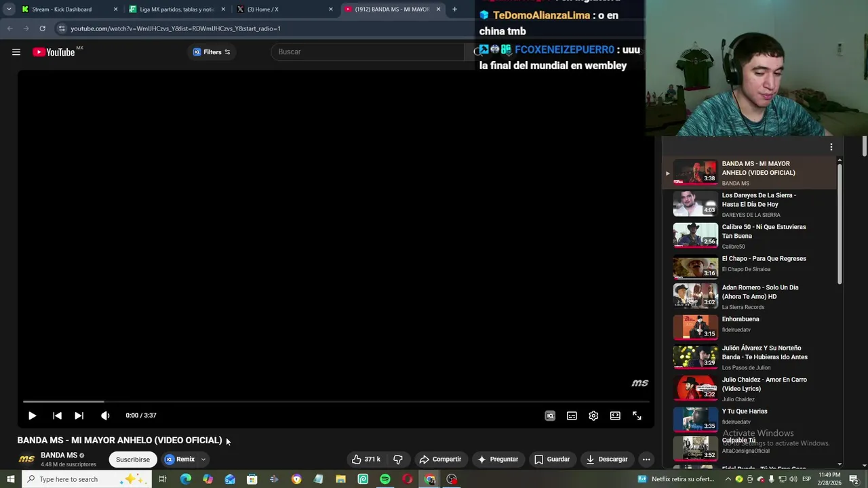Open Task View in taskbar

[163, 479]
